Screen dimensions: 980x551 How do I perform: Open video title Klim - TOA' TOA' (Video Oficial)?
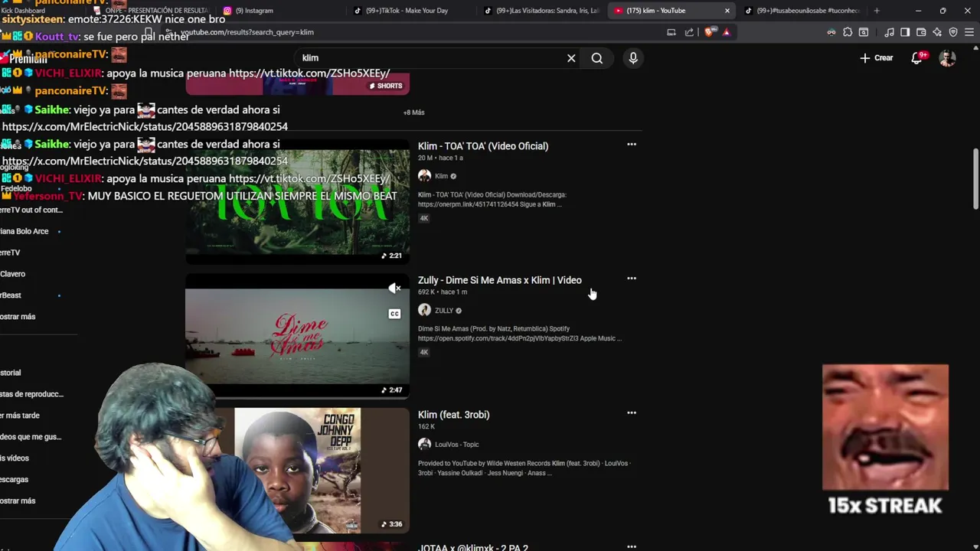[x=483, y=146]
